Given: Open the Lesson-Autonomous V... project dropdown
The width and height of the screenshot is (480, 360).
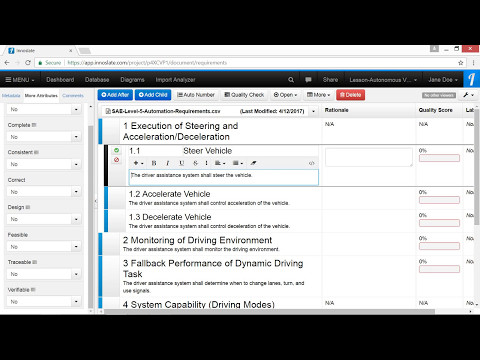Looking at the screenshot, I should tap(383, 80).
